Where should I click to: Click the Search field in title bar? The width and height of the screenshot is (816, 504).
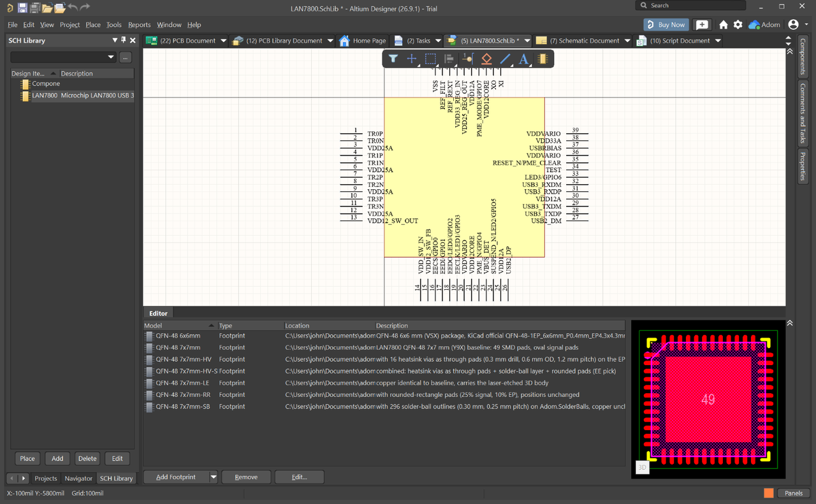click(x=690, y=5)
